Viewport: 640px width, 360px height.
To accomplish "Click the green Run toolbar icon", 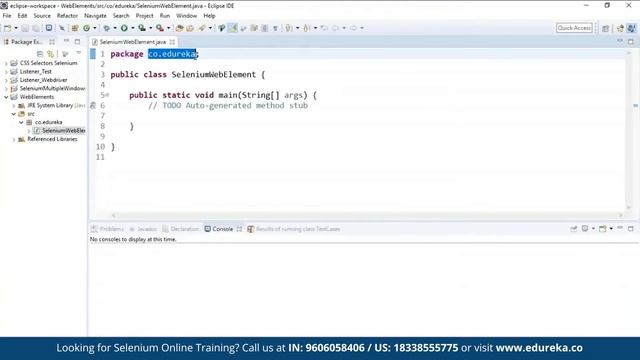I will (x=124, y=28).
